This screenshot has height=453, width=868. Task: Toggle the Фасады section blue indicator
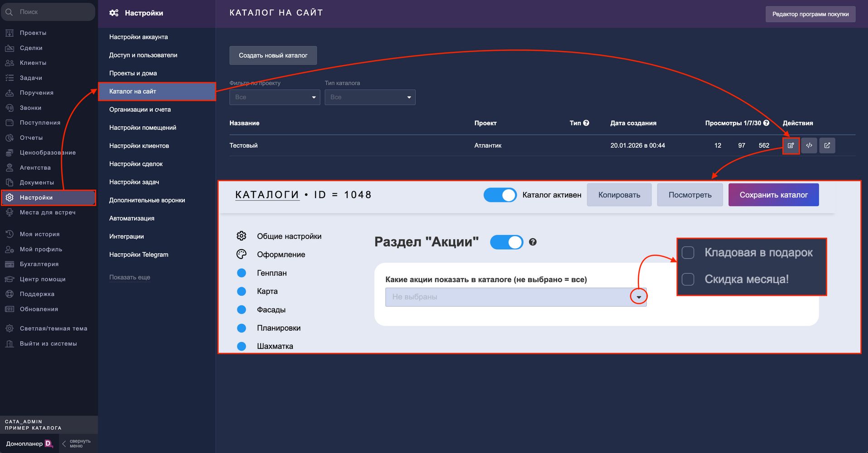(242, 309)
